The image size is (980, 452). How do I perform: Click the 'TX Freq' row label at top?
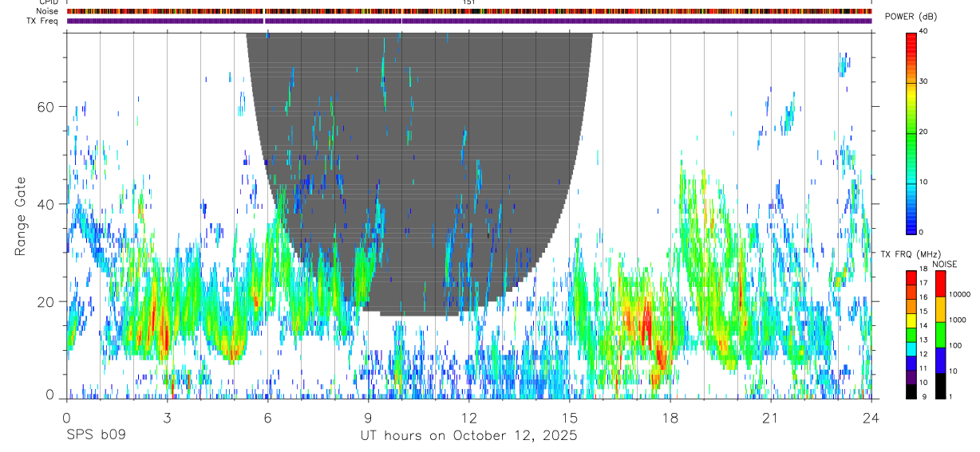43,21
